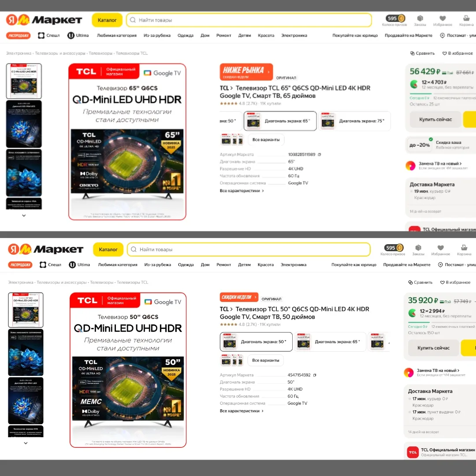Open Покупайте как юрлицо link in bottom page
The image size is (476, 476).
[x=353, y=265]
